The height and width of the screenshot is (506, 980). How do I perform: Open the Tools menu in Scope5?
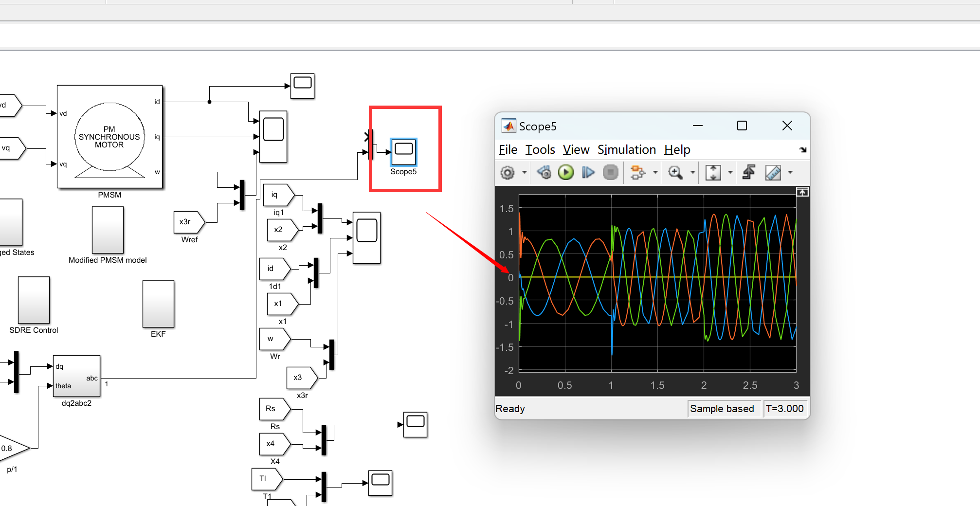540,150
